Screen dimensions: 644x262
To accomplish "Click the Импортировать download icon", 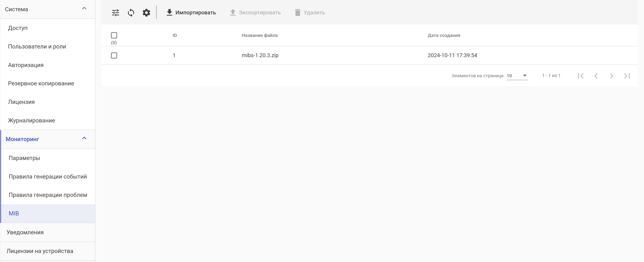I will tap(169, 12).
